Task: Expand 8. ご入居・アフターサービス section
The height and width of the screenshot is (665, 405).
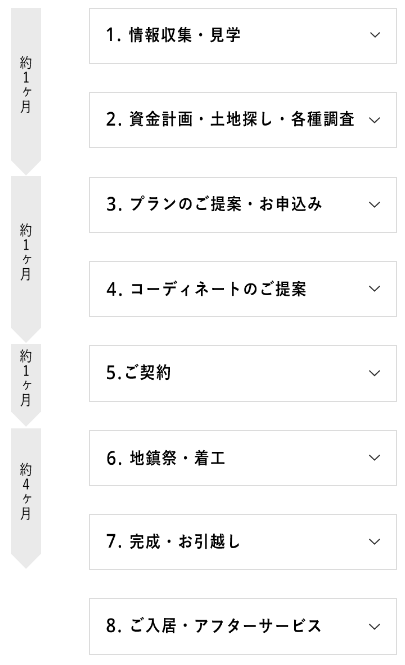Action: coord(243,626)
